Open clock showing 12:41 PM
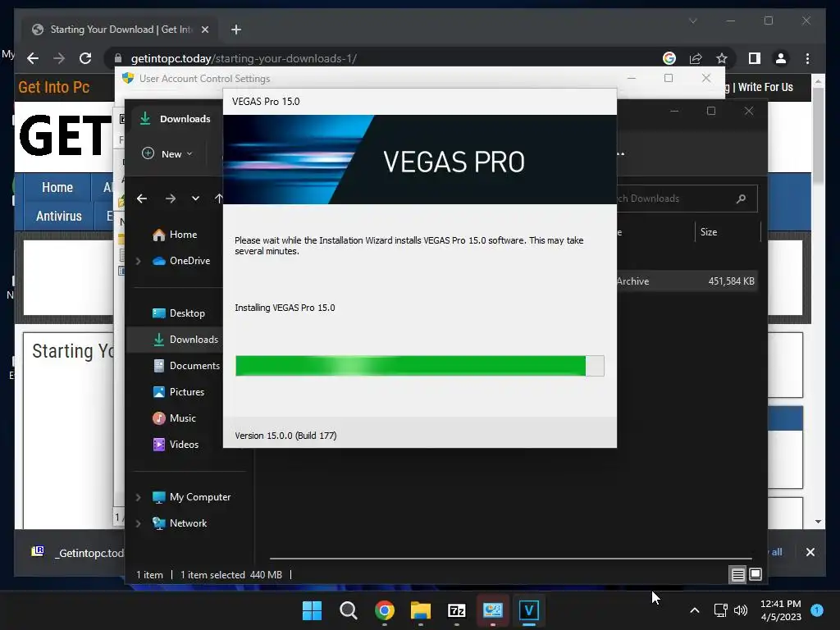 tap(781, 610)
